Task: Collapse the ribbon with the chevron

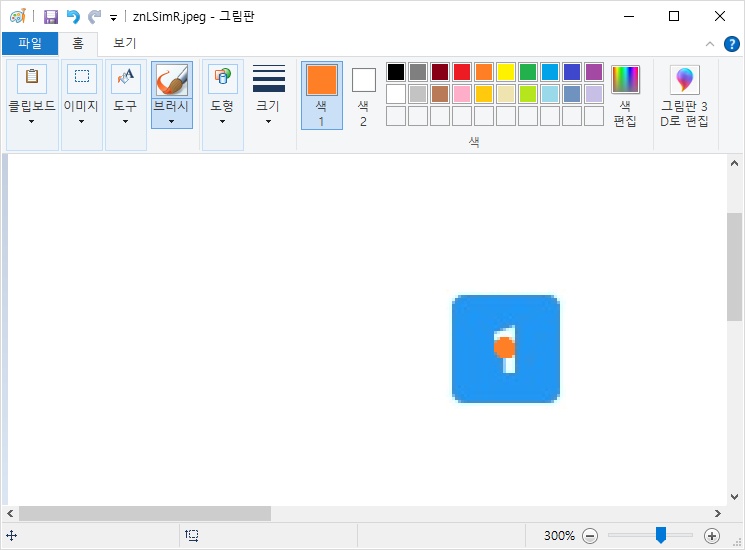Action: [x=710, y=44]
